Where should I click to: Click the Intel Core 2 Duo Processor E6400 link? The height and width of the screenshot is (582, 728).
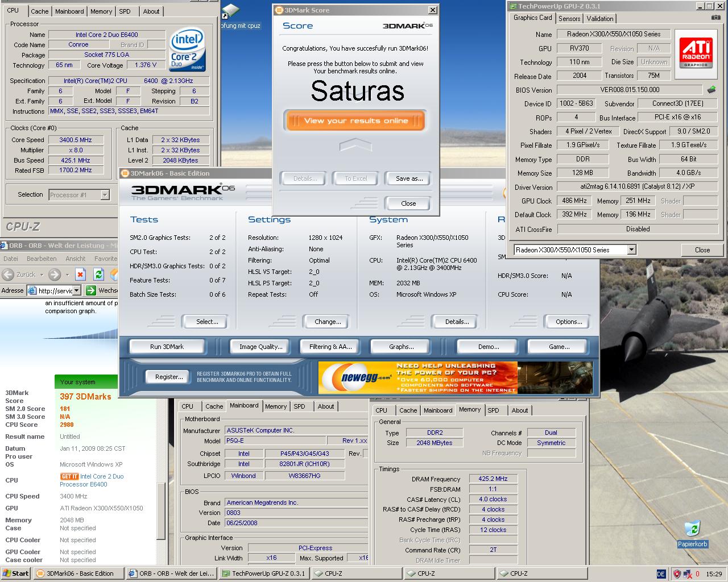tap(92, 480)
